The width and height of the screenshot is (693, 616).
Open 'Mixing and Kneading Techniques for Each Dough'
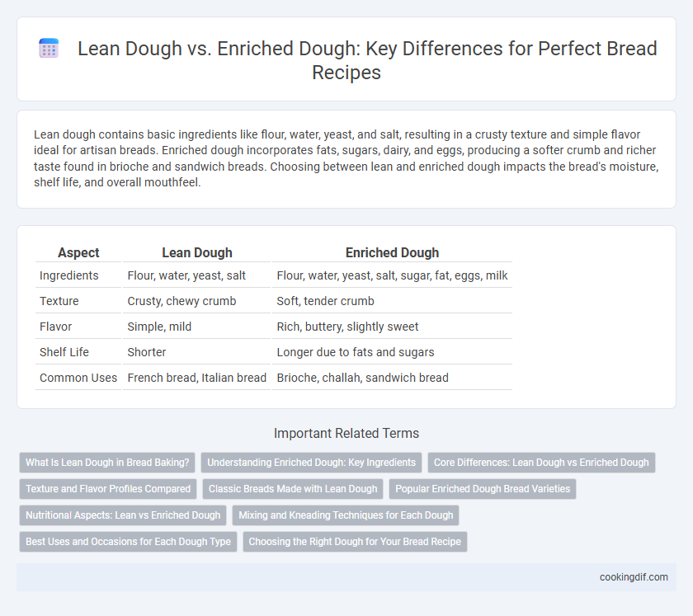[346, 515]
